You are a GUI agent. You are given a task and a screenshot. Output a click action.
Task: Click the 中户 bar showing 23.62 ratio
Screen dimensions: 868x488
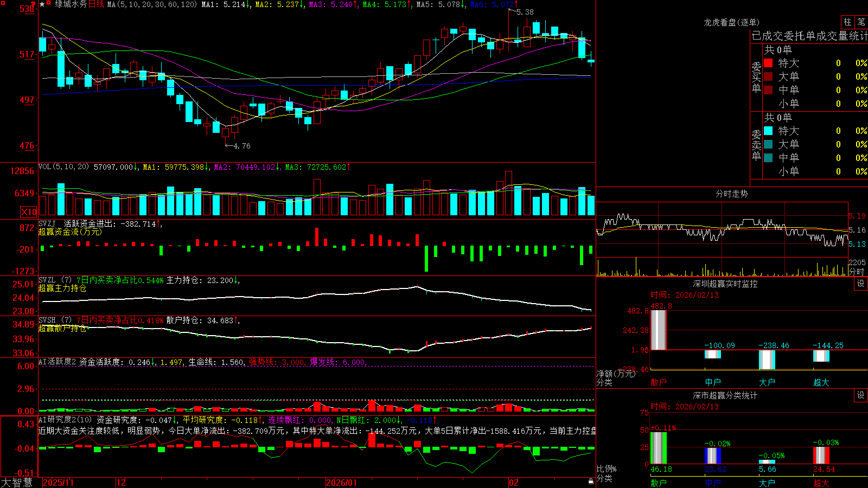tap(713, 456)
